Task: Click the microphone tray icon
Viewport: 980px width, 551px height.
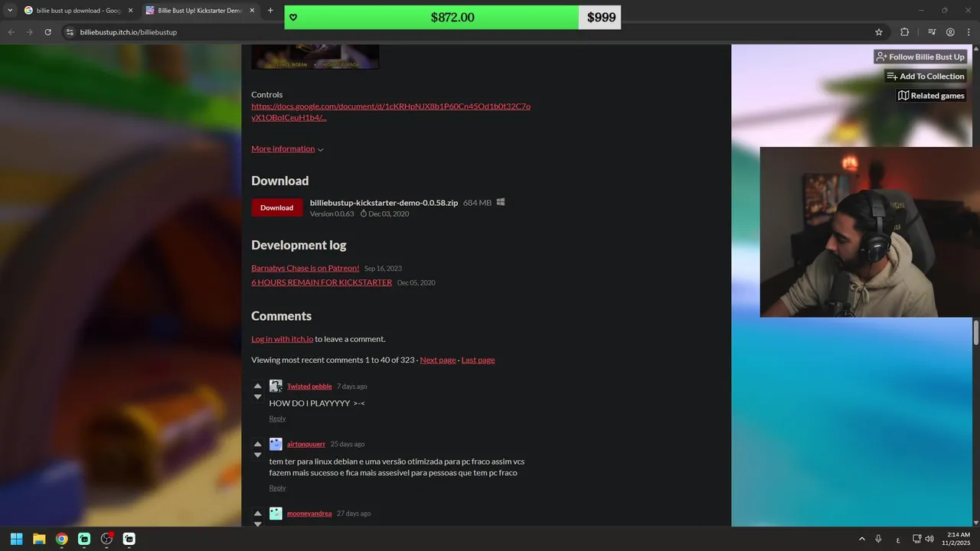Action: click(x=879, y=539)
